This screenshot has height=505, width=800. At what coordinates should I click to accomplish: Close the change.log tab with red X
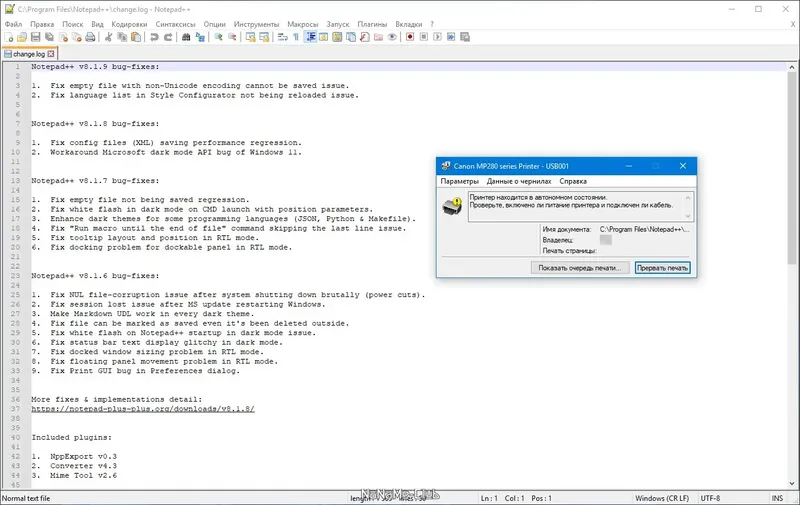point(51,54)
